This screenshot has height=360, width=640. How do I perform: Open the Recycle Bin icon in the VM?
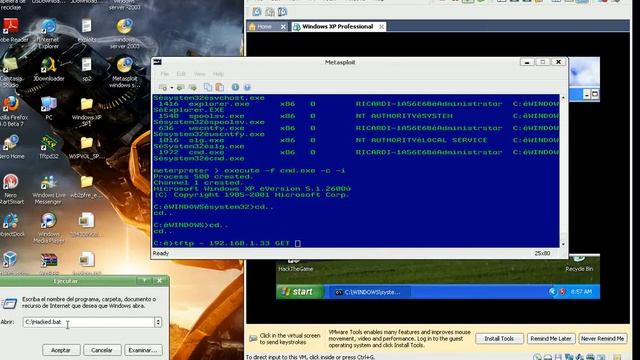coord(579,264)
